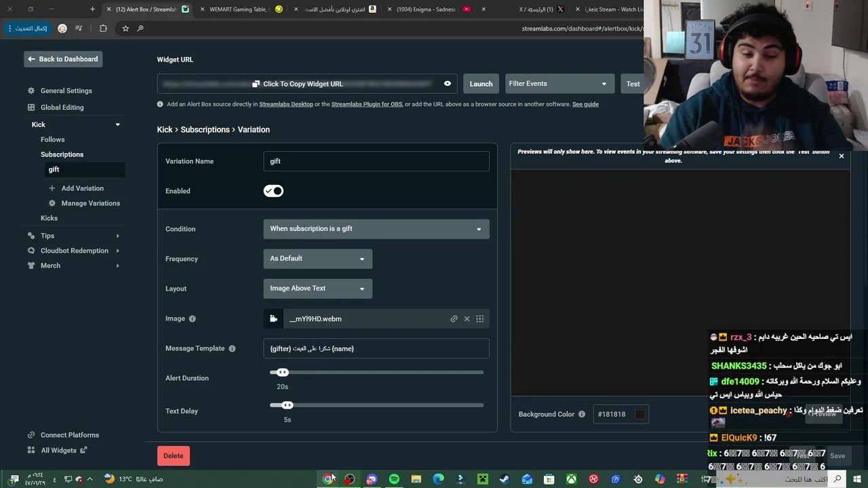Open File Explorer from the taskbar

(416, 479)
